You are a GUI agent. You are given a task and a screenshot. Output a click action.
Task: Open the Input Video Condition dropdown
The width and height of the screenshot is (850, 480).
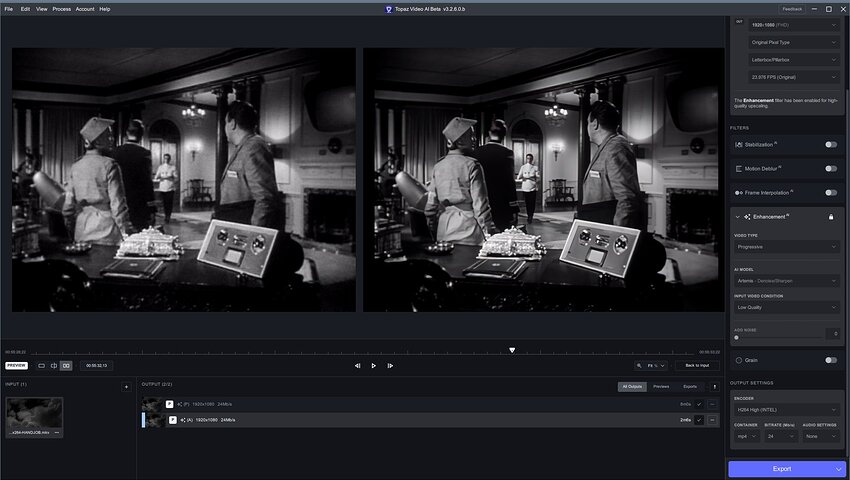click(x=787, y=308)
